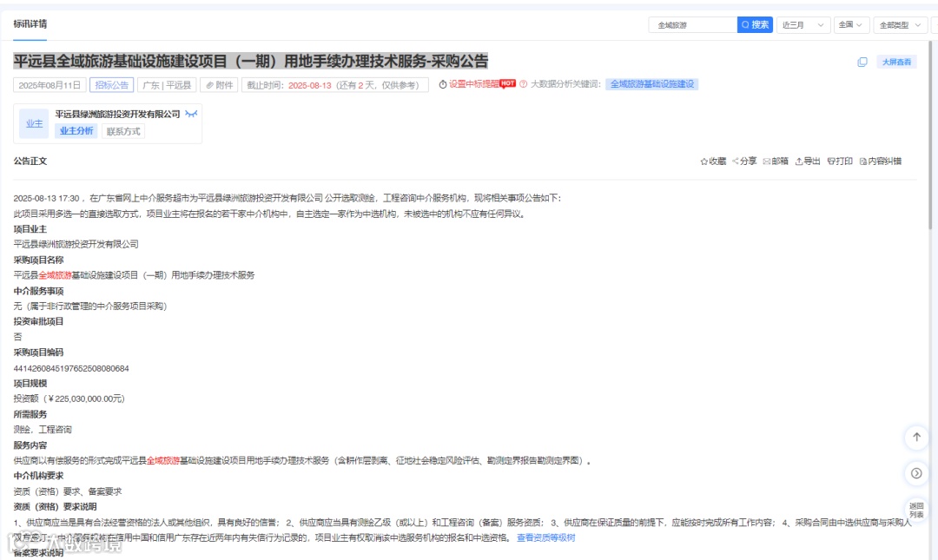Open the 全部类型 type dropdown
This screenshot has height=560, width=938.
(x=901, y=24)
